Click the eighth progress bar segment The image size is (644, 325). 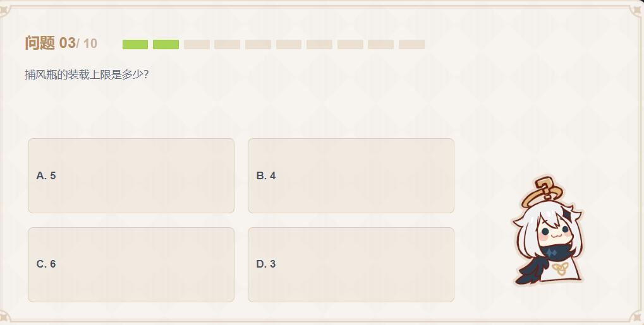pos(350,44)
